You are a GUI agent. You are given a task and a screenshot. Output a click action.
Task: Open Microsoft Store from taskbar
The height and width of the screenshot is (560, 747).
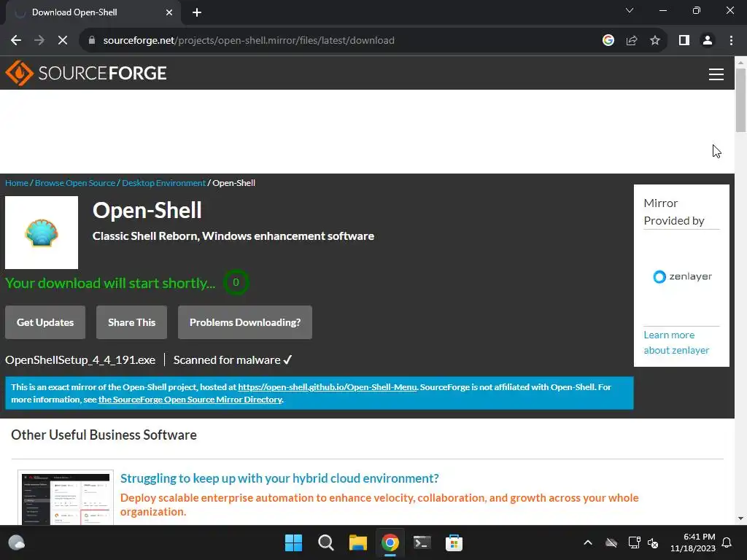[x=454, y=542]
